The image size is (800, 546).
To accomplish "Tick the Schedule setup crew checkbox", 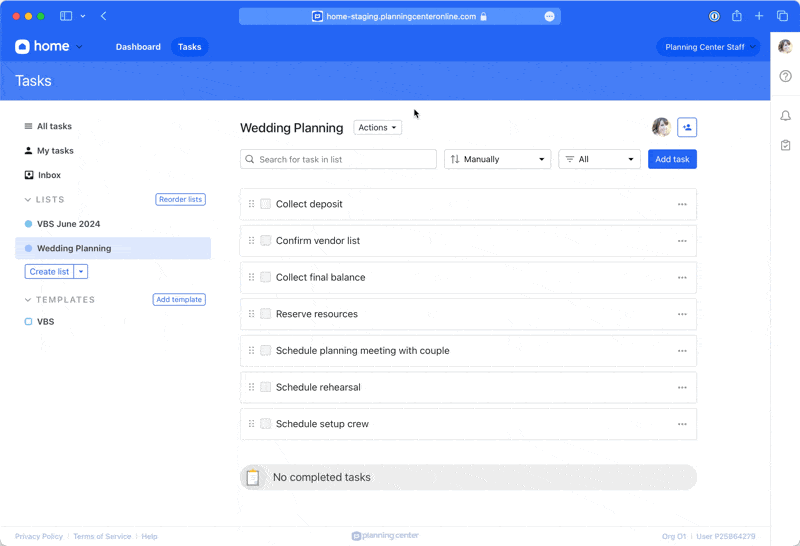I will (266, 424).
